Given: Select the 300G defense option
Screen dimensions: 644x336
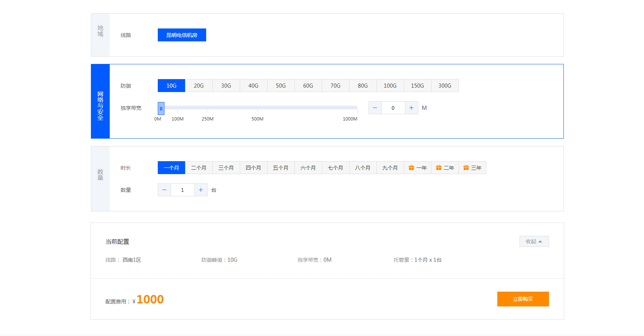Looking at the screenshot, I should (445, 85).
